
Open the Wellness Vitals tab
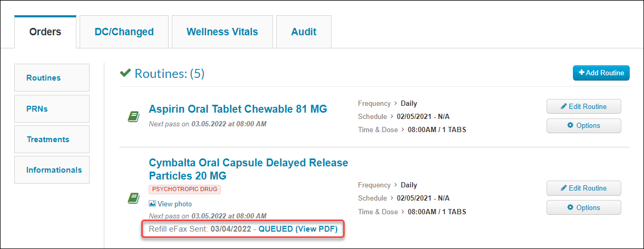point(222,32)
